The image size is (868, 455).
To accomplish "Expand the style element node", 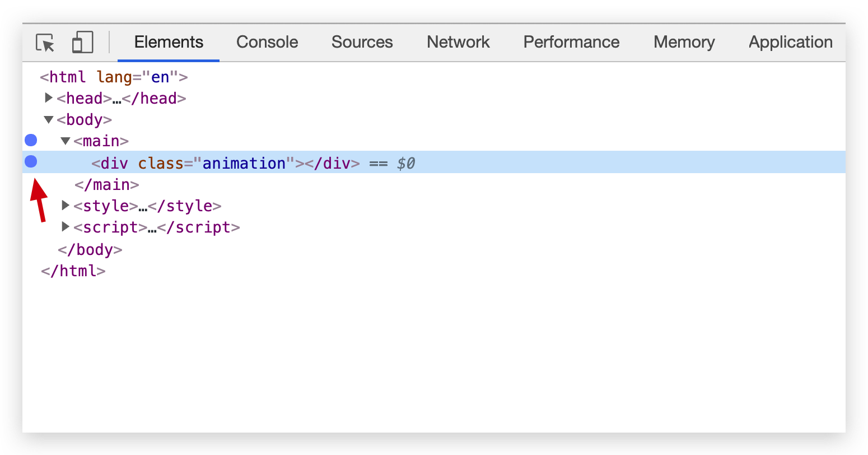I will point(66,206).
